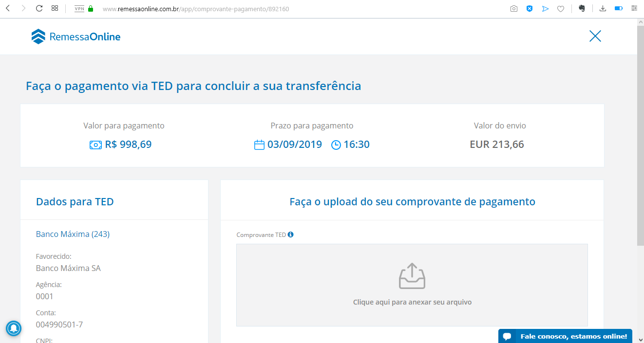Open the browser easy setup menu

634,9
